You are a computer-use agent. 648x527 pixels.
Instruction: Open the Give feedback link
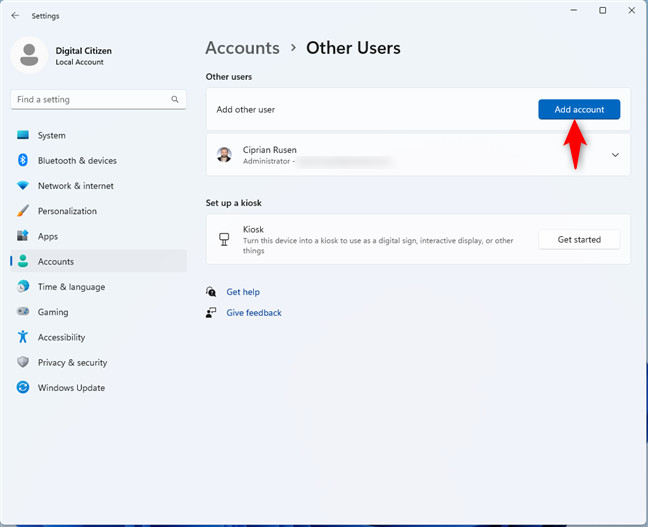(254, 313)
